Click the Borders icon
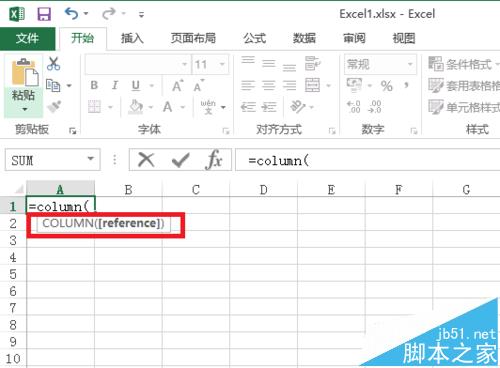The width and height of the screenshot is (500, 368). pyautogui.click(x=94, y=107)
